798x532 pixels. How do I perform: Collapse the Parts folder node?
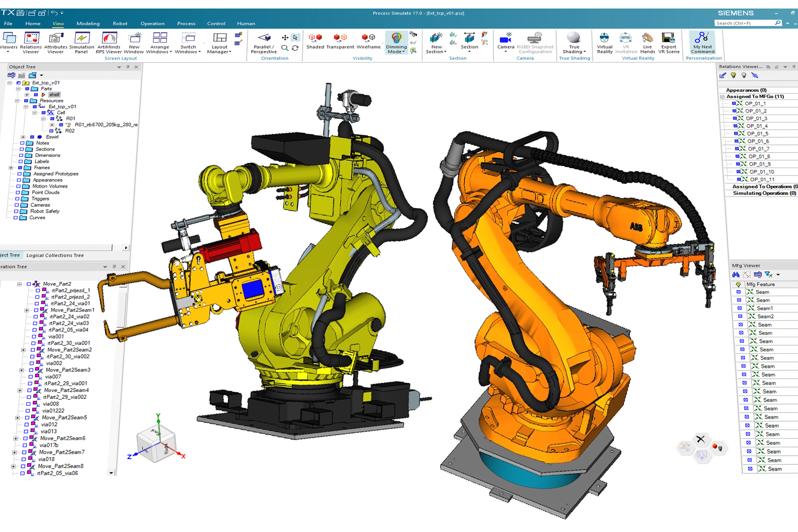coord(18,89)
